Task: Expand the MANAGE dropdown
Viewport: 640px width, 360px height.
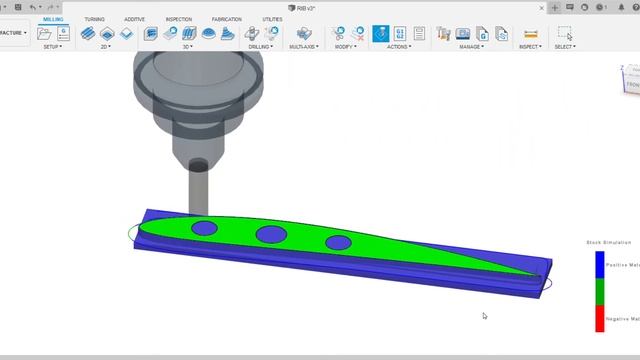Action: (x=472, y=47)
